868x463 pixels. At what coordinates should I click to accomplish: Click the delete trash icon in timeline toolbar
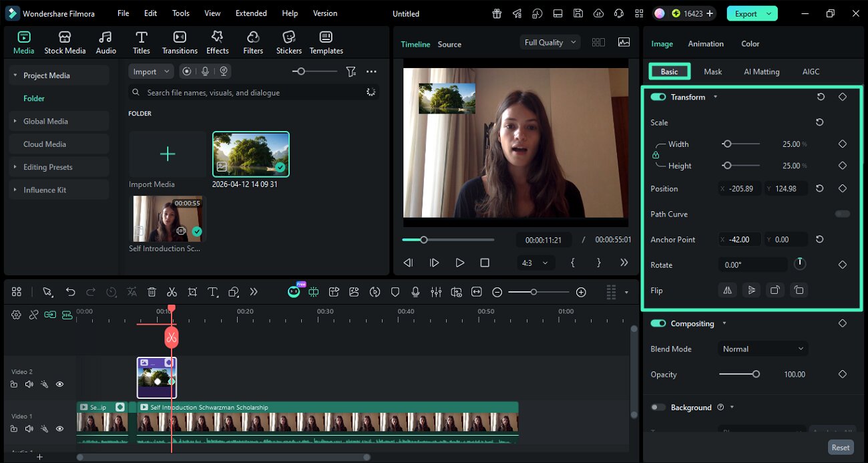152,292
